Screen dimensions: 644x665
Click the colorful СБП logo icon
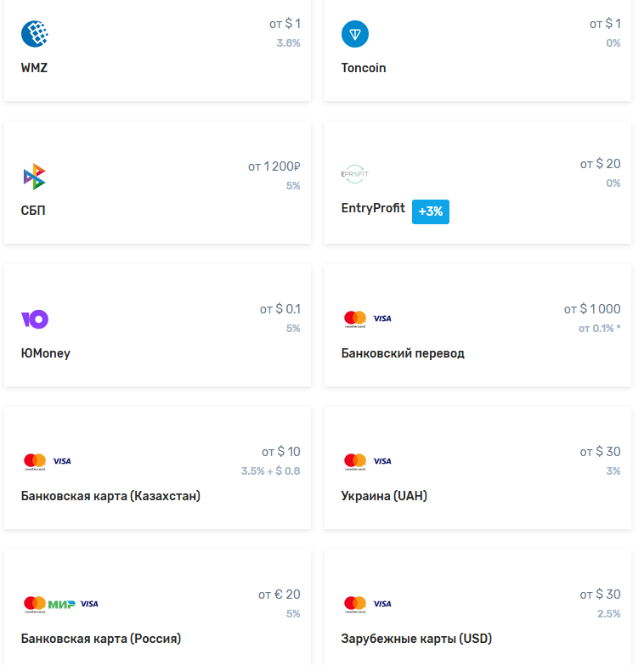(x=35, y=177)
